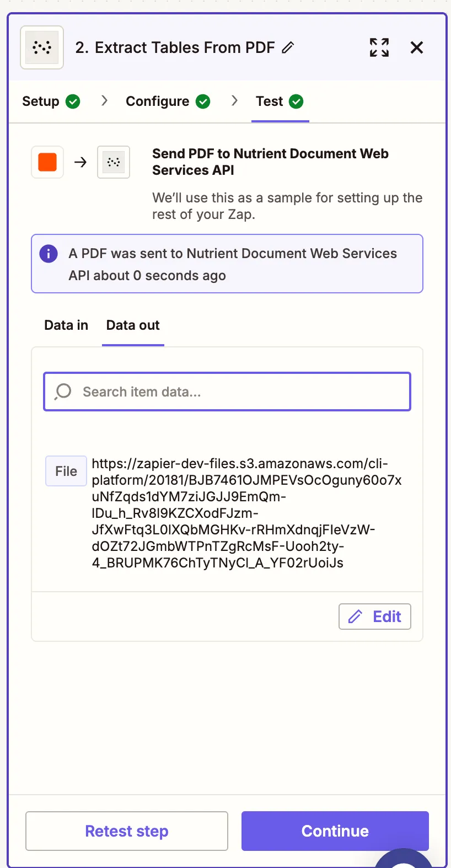Switch to the Data in tab
Image resolution: width=451 pixels, height=868 pixels.
(x=66, y=325)
